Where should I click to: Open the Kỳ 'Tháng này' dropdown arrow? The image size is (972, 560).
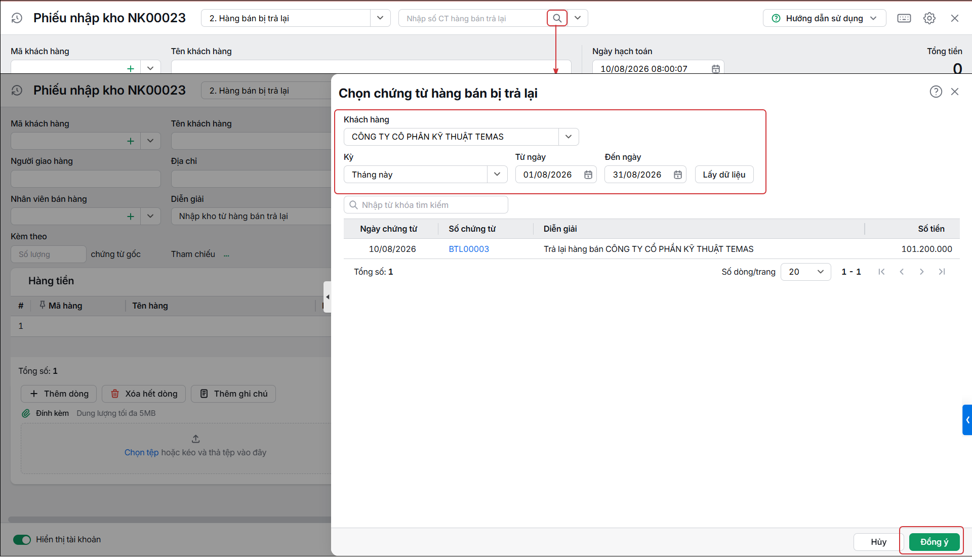pyautogui.click(x=497, y=175)
